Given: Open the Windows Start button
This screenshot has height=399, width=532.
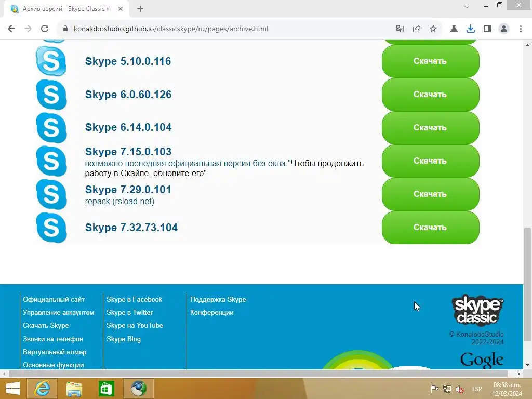Looking at the screenshot, I should point(12,389).
